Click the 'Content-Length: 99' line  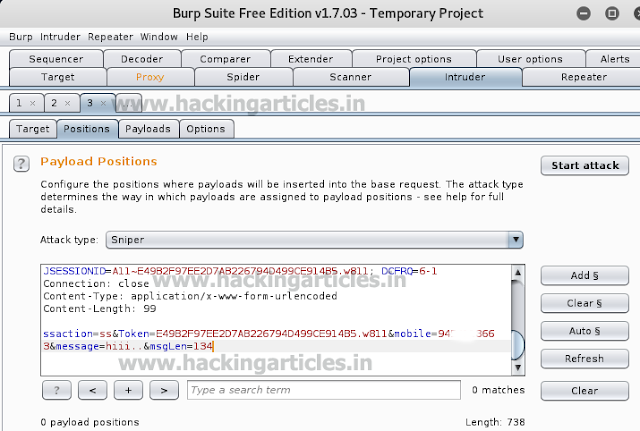pos(100,309)
